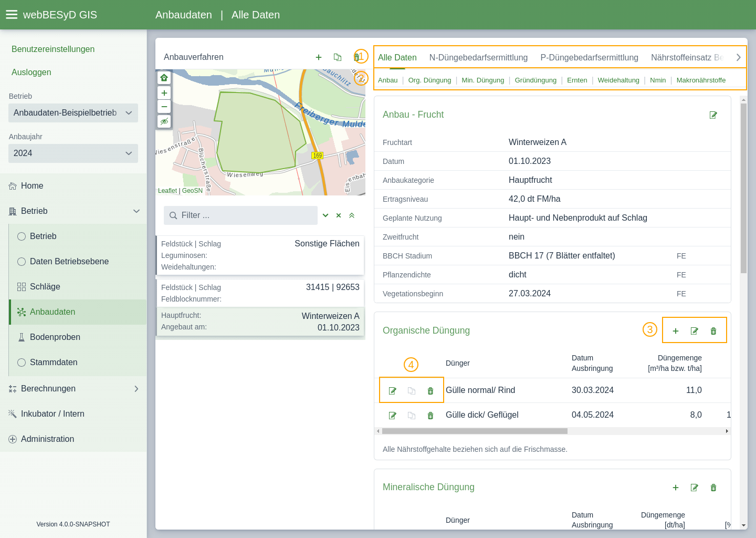Image resolution: width=756 pixels, height=538 pixels.
Task: Click scroll-right arrow of Düngung table
Action: click(x=727, y=431)
